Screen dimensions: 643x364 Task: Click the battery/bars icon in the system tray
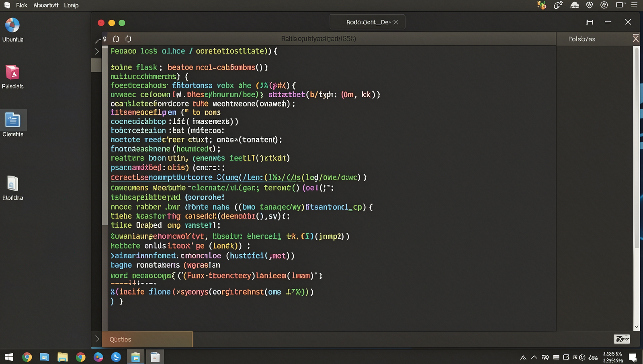(556, 357)
